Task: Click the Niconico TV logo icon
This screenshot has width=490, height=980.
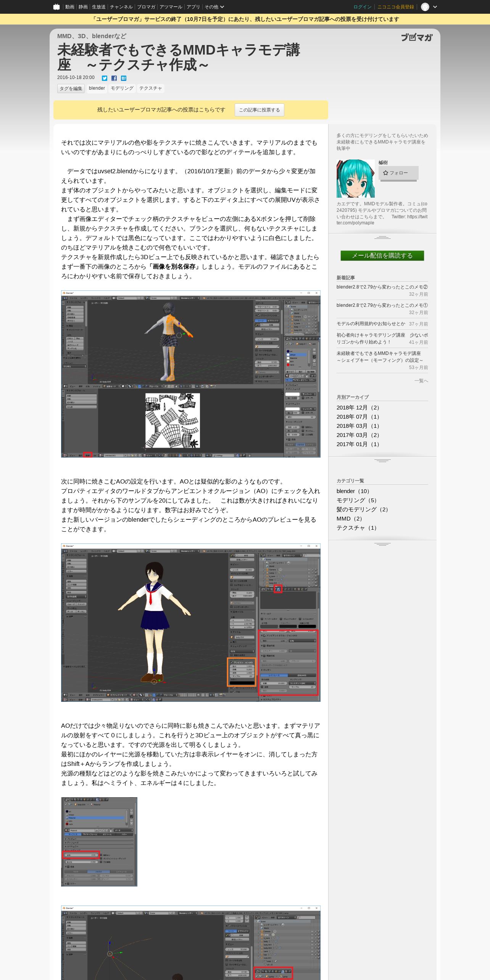Action: [56, 7]
